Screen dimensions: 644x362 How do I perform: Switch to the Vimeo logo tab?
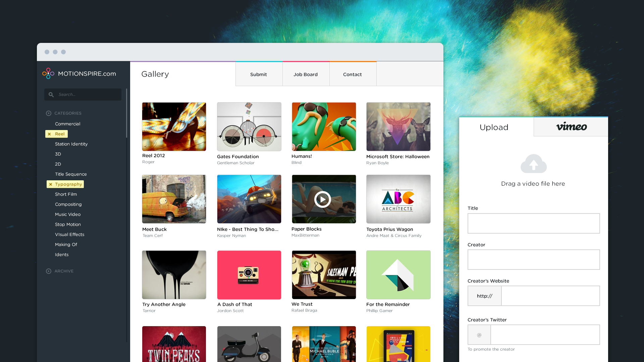(x=571, y=127)
